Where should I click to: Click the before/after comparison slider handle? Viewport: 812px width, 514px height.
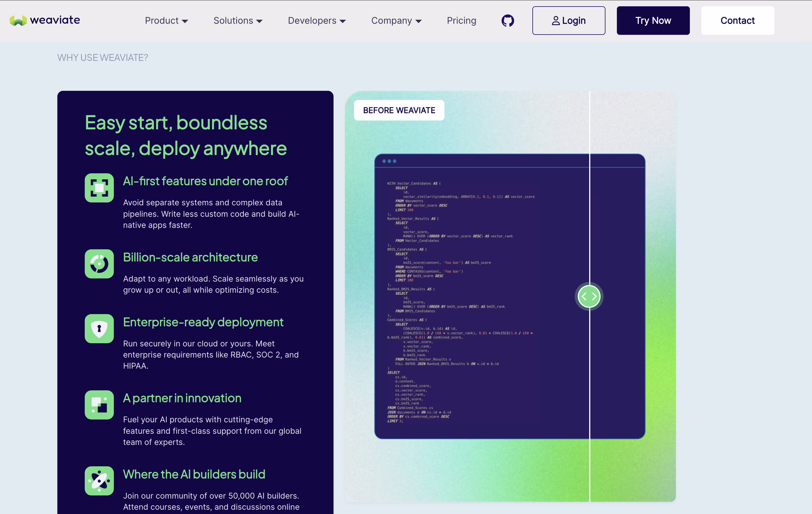coord(589,296)
